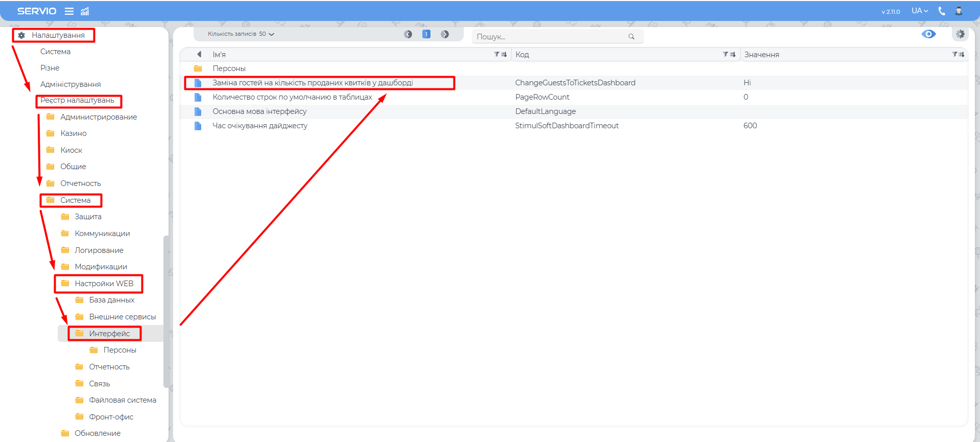Open the UA language dropdown
The width and height of the screenshot is (980, 442).
coord(919,11)
